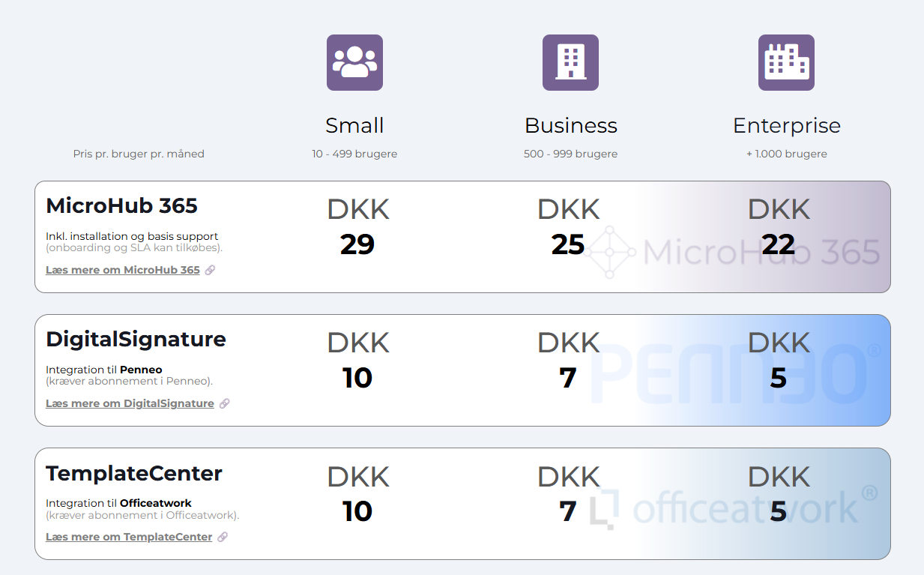Select the Small plan heading

[354, 125]
